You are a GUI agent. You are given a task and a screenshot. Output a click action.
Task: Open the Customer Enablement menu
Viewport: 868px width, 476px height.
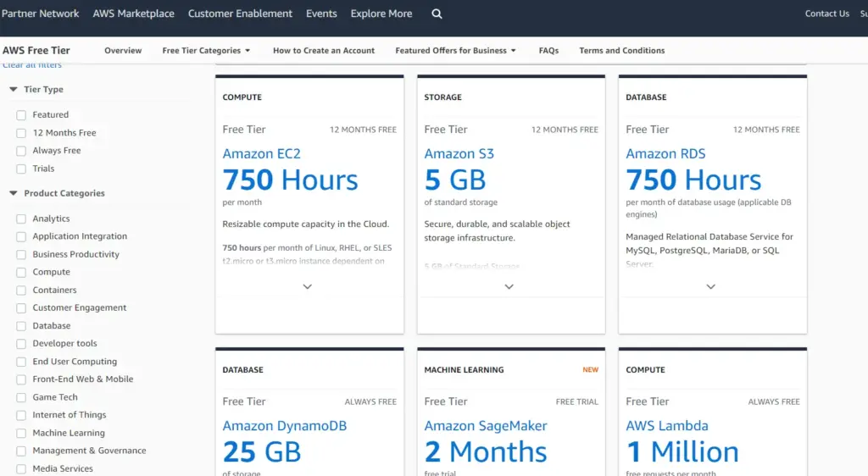pyautogui.click(x=240, y=14)
